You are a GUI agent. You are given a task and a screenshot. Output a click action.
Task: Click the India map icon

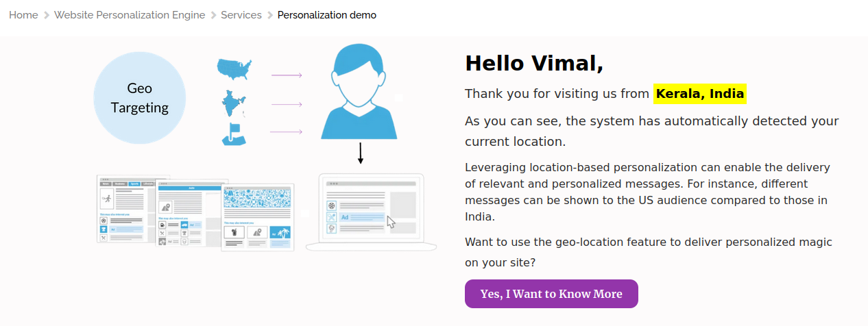tap(235, 104)
